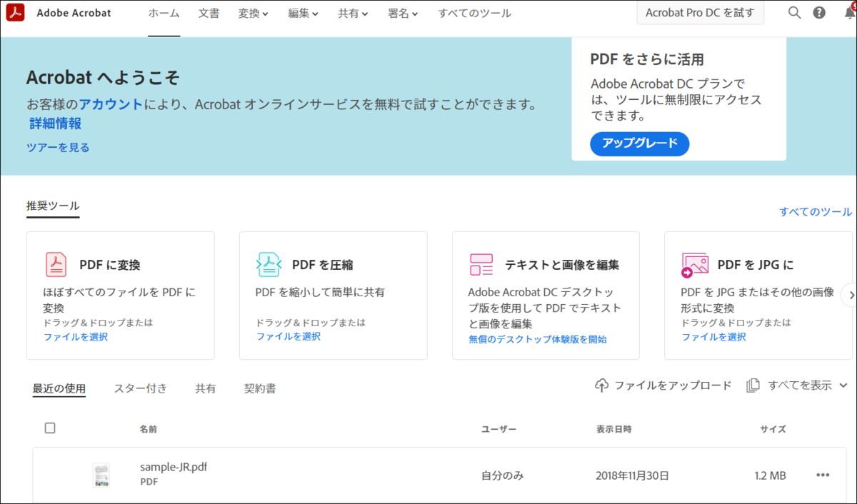Expand the 編集 dropdown menu
857x504 pixels.
tap(304, 13)
